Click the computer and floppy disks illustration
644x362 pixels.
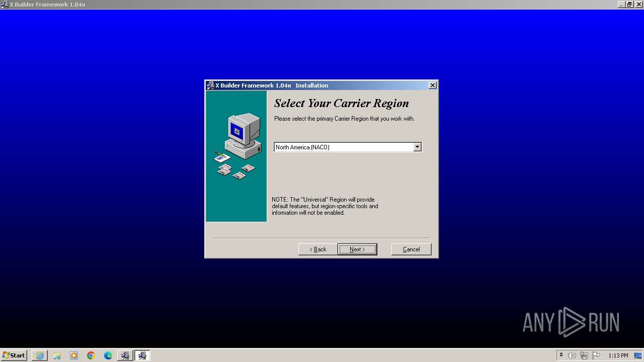tap(238, 147)
